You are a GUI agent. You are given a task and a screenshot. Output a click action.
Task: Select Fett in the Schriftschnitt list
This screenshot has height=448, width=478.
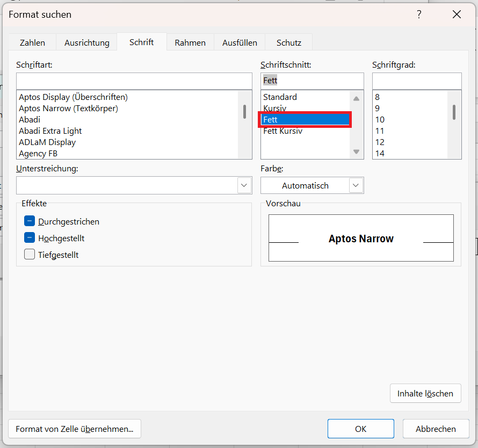(x=305, y=120)
